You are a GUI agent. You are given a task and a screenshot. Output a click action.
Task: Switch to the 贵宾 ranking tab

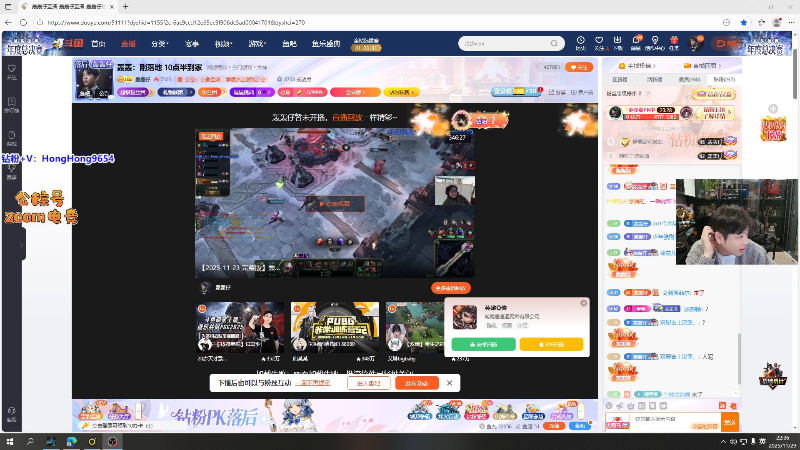click(x=689, y=80)
